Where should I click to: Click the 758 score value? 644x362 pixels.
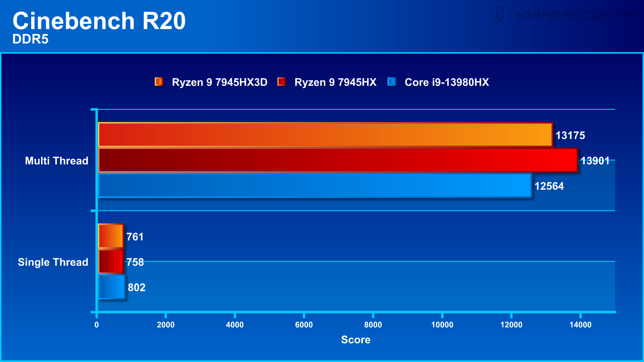coord(135,262)
